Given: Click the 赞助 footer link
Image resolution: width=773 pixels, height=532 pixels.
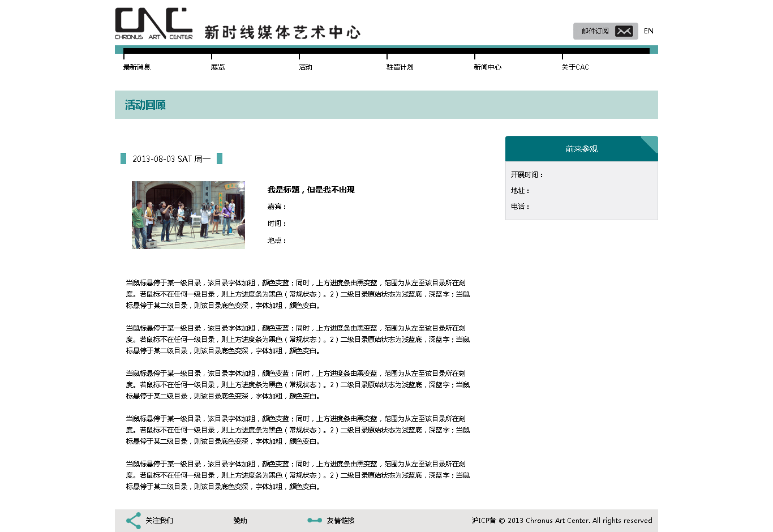Looking at the screenshot, I should pyautogui.click(x=241, y=521).
